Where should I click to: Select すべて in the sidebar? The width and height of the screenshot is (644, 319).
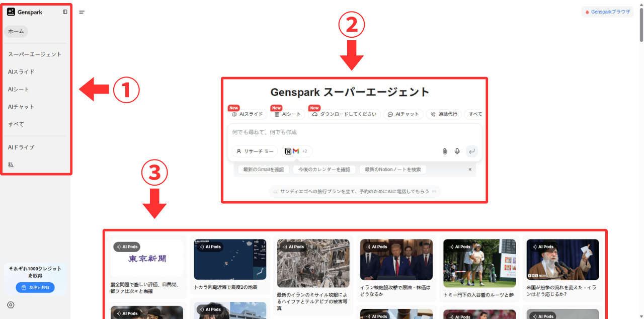[x=16, y=124]
